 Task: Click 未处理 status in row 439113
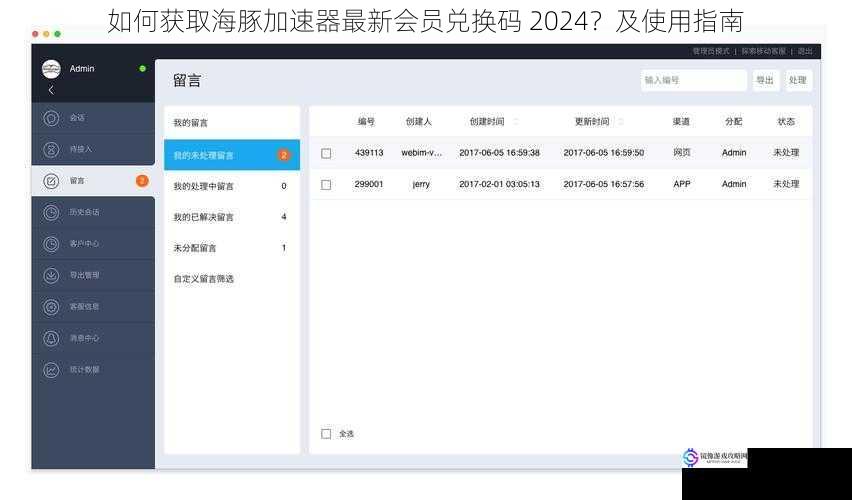tap(786, 153)
